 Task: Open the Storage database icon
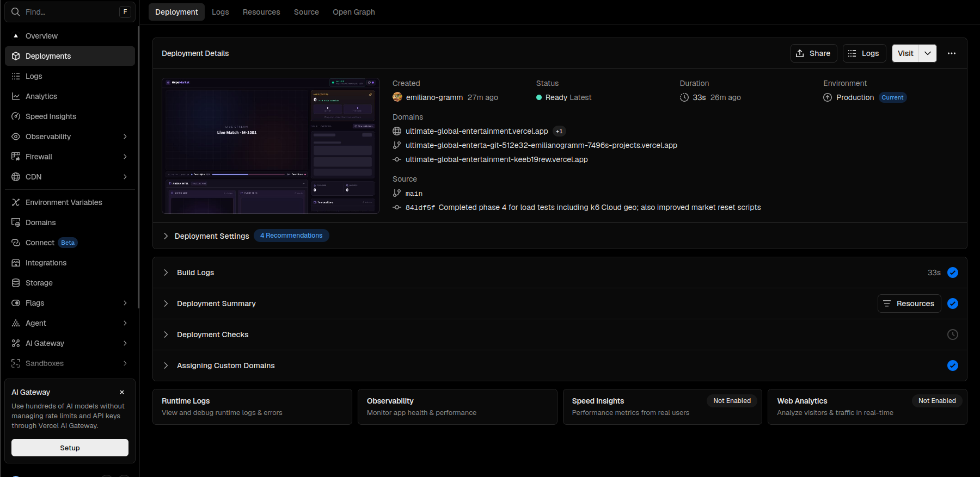pyautogui.click(x=16, y=283)
